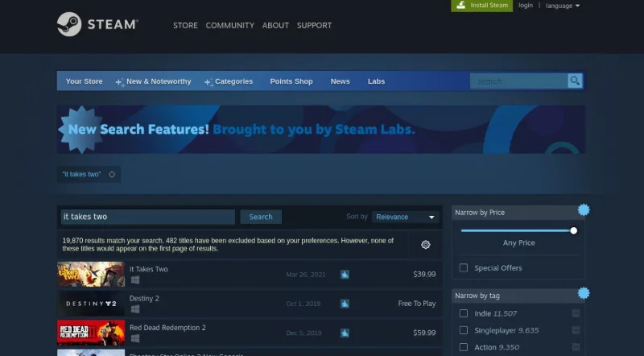Click the Install Steam button

(481, 6)
